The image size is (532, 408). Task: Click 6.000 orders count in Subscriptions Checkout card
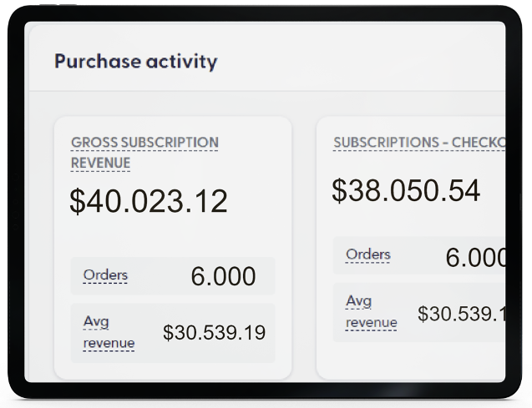475,257
